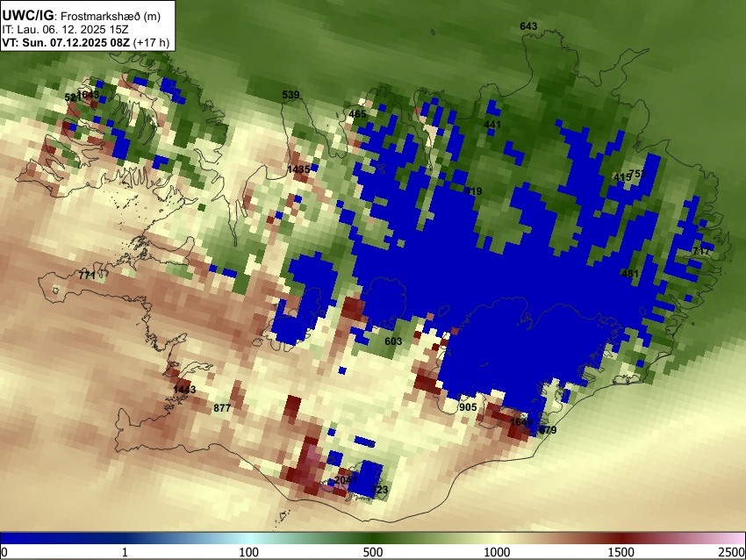Click the 465 height label
746x560 pixels.
pyautogui.click(x=357, y=114)
